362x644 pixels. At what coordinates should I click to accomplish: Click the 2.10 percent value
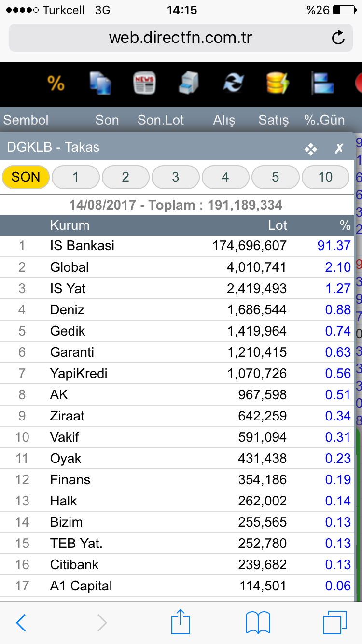point(338,267)
